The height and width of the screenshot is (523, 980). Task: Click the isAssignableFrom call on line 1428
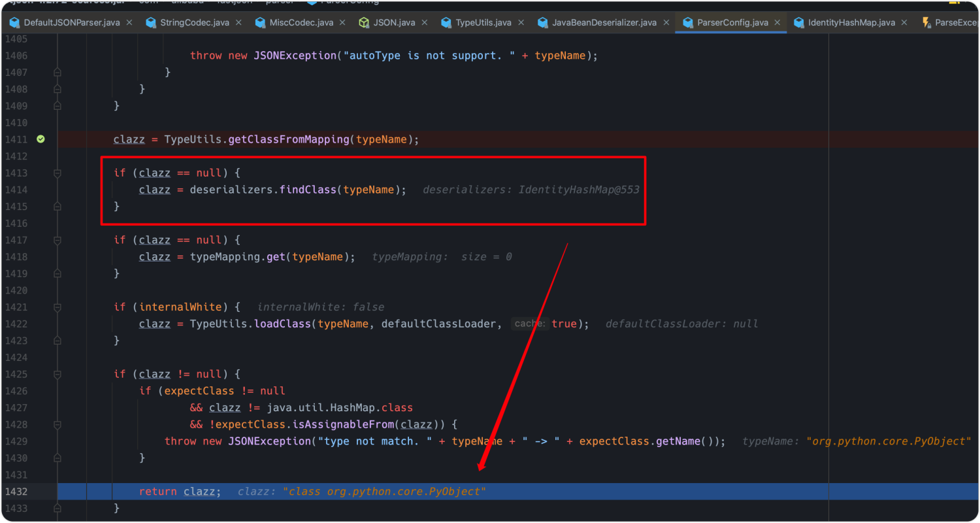tap(346, 424)
